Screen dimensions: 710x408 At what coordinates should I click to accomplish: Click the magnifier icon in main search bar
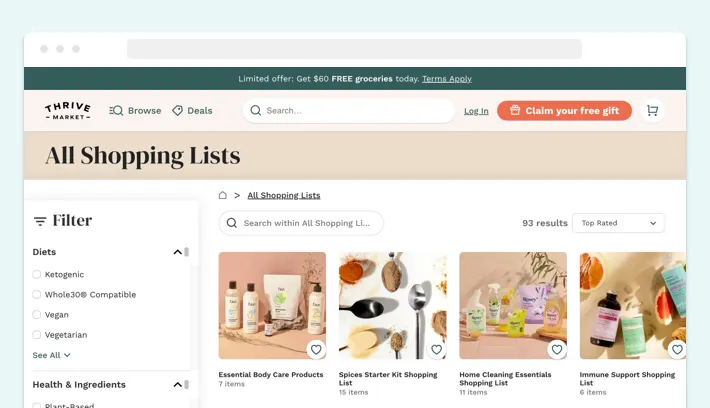(x=255, y=110)
